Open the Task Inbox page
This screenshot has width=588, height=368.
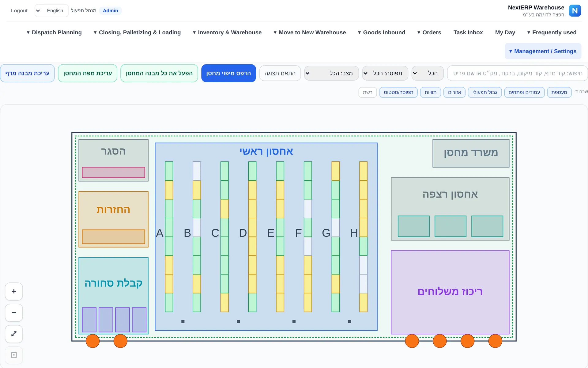click(x=468, y=33)
